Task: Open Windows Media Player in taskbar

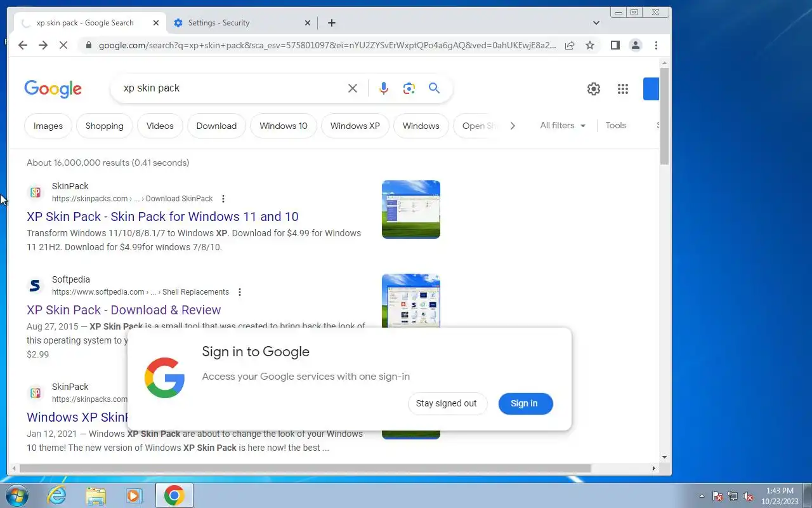Action: [134, 495]
